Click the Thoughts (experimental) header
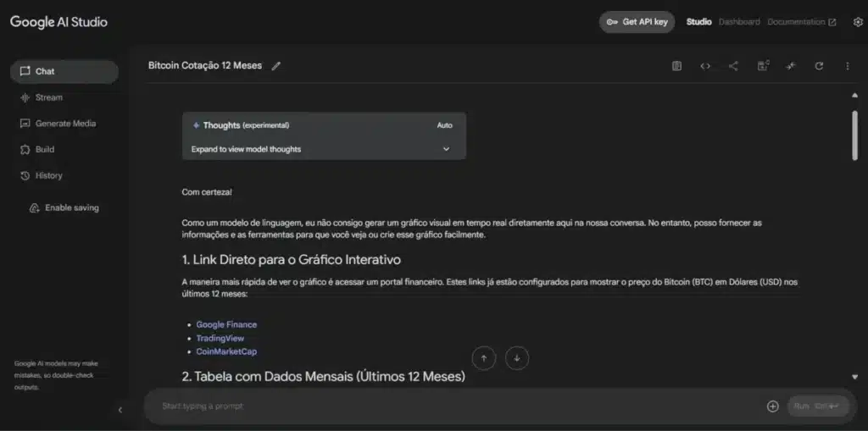 tap(241, 125)
